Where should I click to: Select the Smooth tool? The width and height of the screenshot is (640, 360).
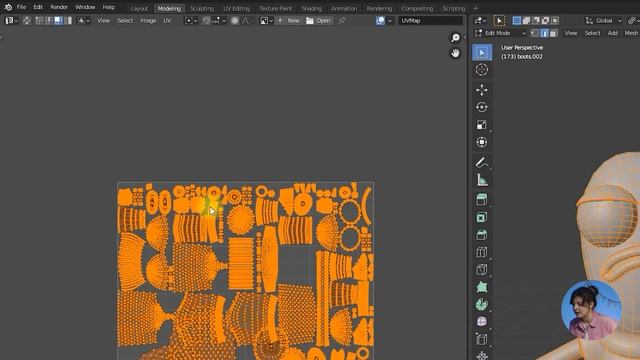click(482, 322)
